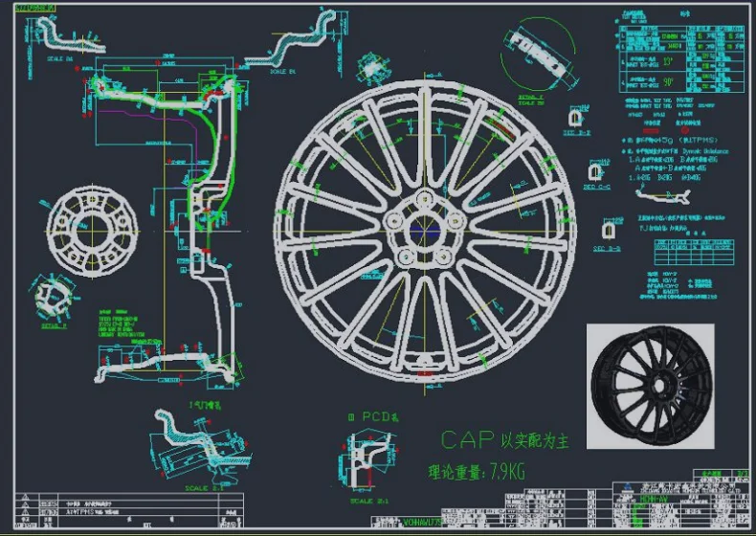Select the top lug bolt hole on front view
This screenshot has height=536, width=756.
tap(425, 198)
